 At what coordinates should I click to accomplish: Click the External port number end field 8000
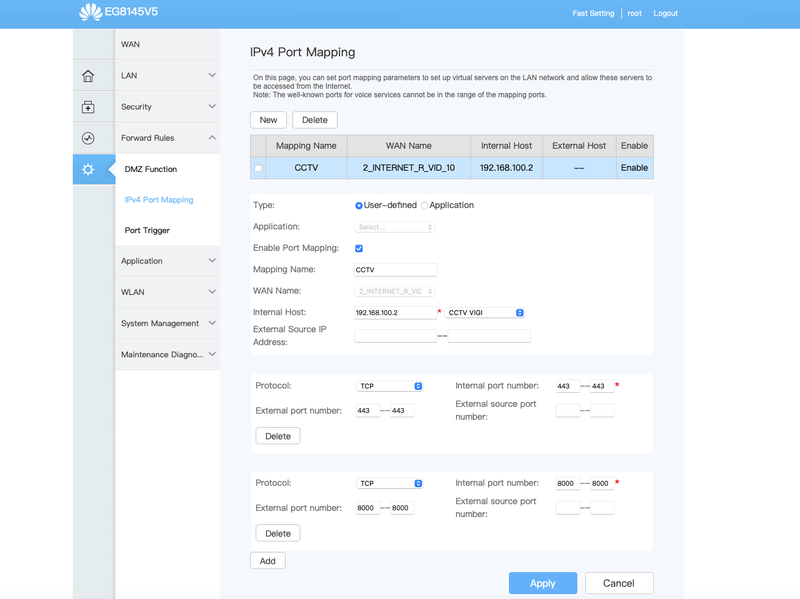tap(402, 508)
